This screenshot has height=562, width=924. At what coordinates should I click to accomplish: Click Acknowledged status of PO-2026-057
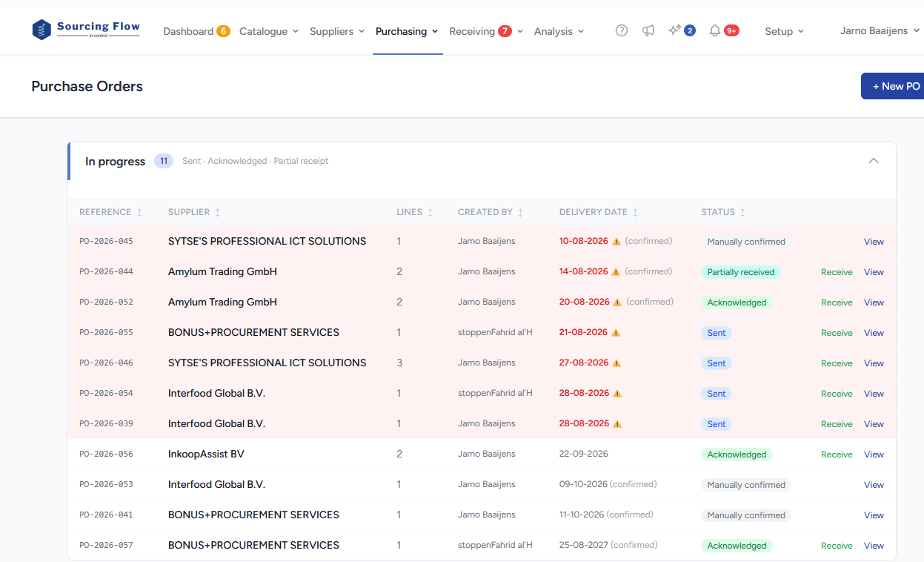[737, 546]
